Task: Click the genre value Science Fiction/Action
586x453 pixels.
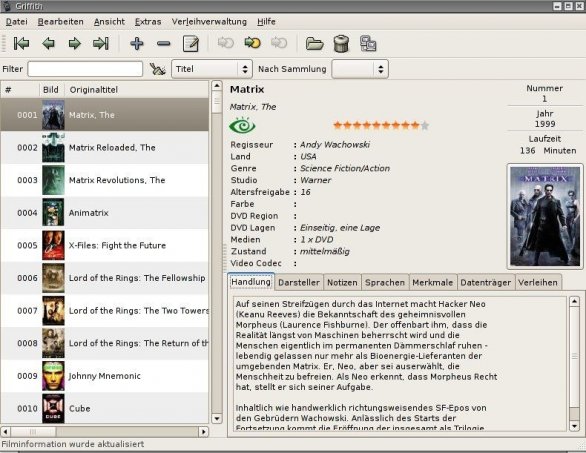Action: click(345, 169)
